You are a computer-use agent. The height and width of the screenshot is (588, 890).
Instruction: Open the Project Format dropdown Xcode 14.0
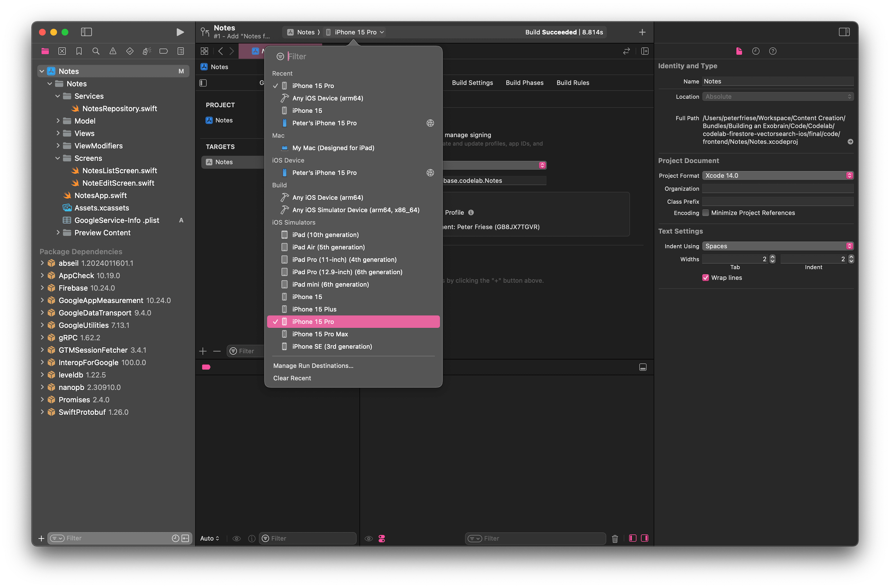(778, 175)
